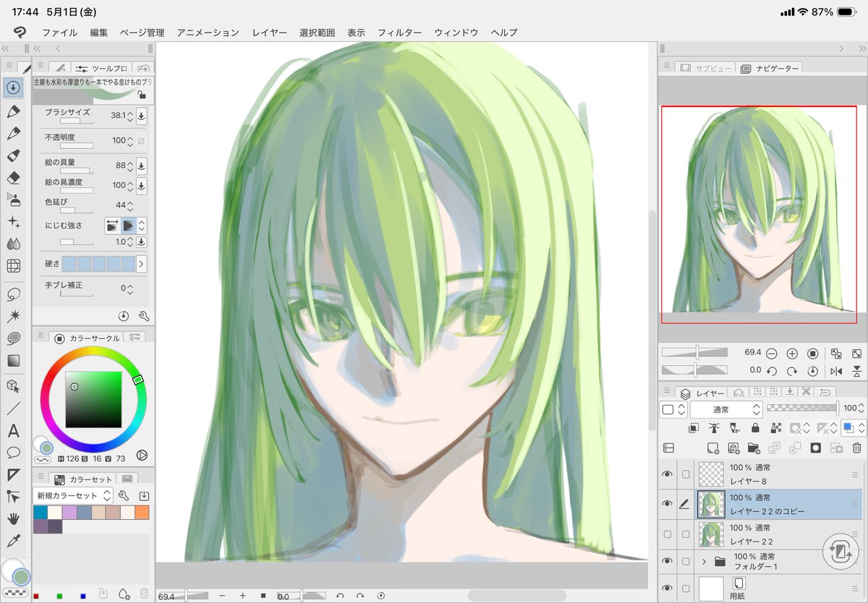
Task: Hide layer レイヤー8 via eye icon
Action: (667, 474)
